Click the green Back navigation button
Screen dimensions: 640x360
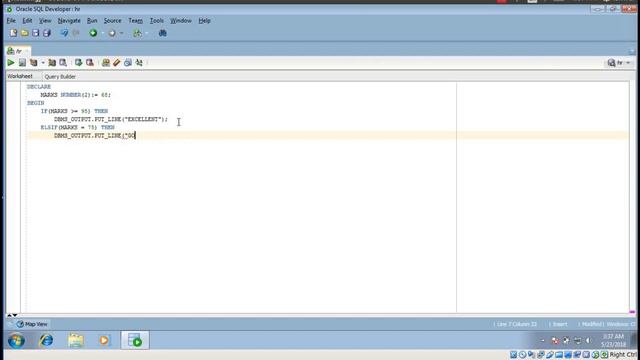pyautogui.click(x=93, y=33)
